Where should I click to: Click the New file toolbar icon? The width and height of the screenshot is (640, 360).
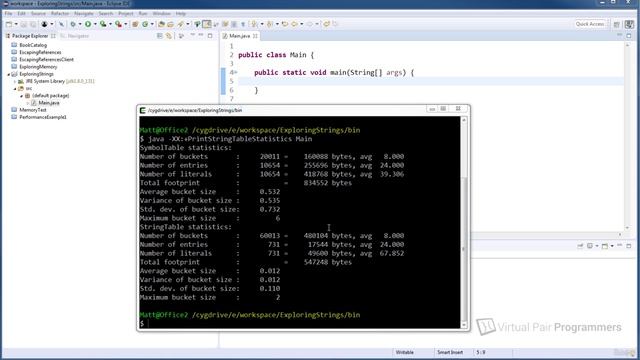coord(9,24)
